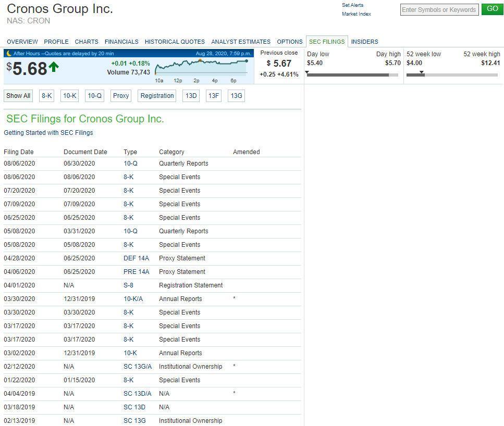This screenshot has height=426, width=504.
Task: Filter filings by 13D
Action: [x=191, y=96]
